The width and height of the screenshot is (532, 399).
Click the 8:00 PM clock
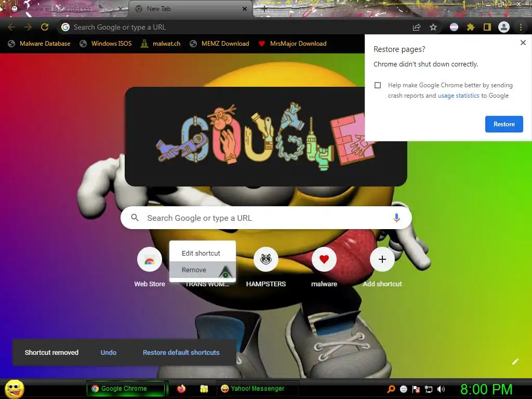click(486, 389)
